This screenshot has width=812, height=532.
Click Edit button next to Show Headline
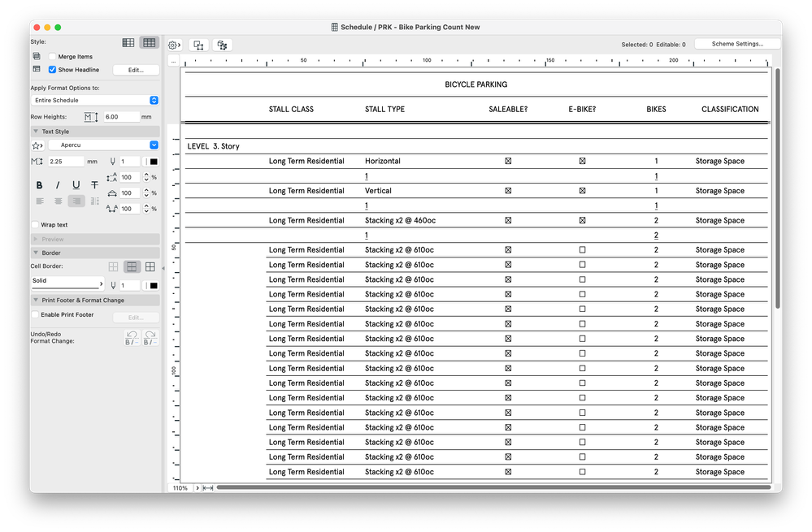coord(137,70)
